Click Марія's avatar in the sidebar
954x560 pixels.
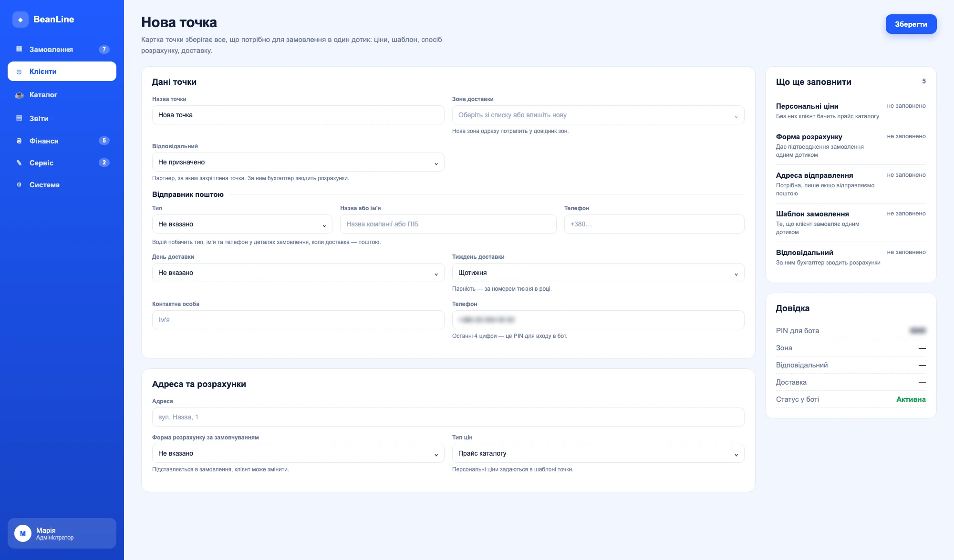tap(23, 533)
